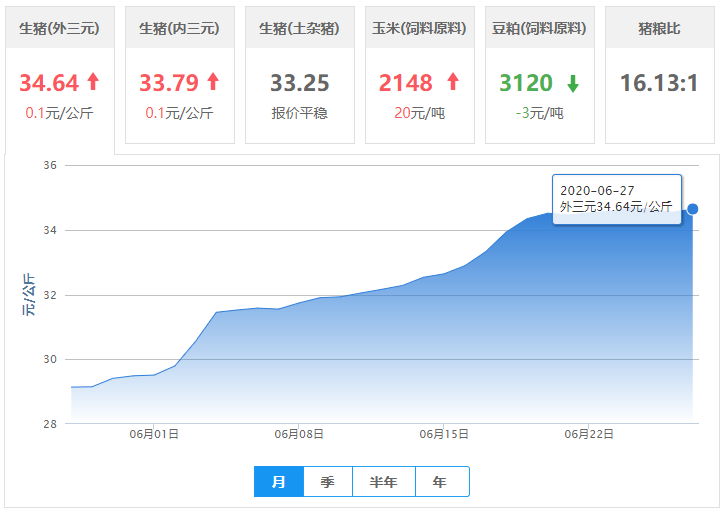726x514 pixels.
Task: Click the red up arrow beside 2148
Action: pyautogui.click(x=452, y=82)
